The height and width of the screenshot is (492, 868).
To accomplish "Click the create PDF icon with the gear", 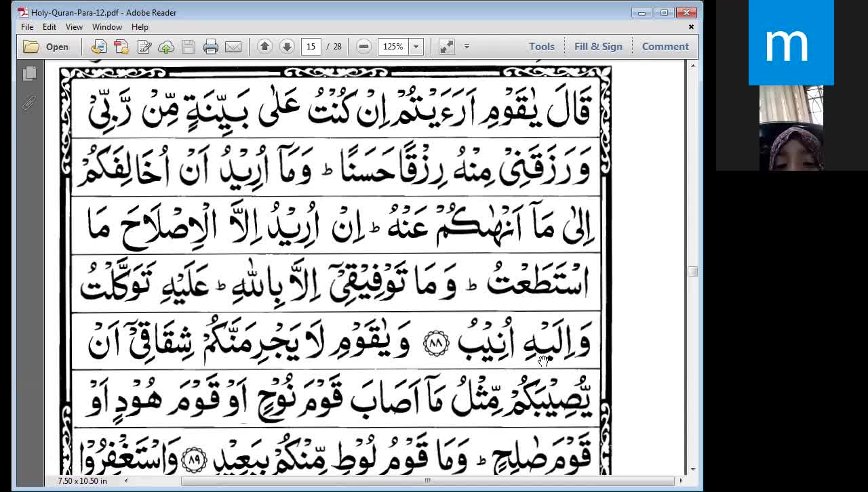I will pyautogui.click(x=121, y=47).
